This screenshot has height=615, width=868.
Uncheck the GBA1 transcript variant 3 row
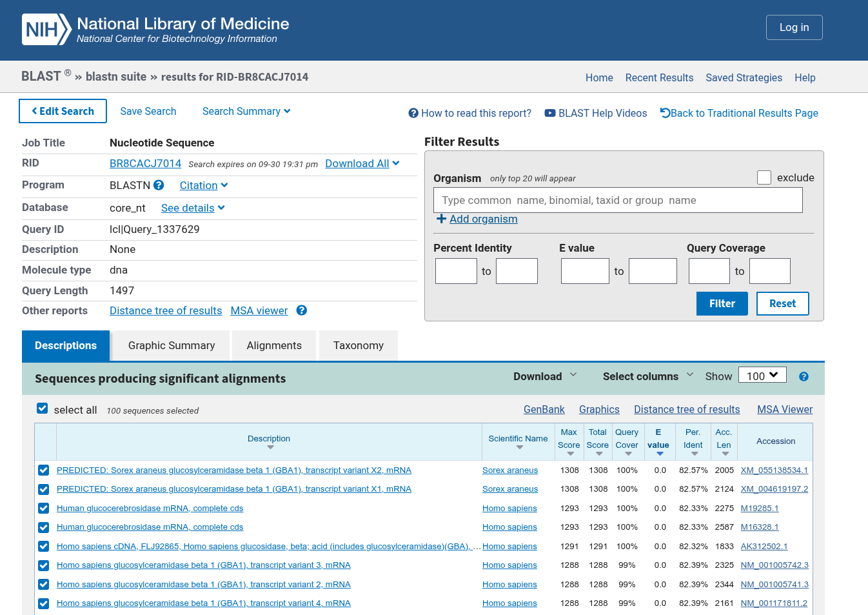point(43,565)
